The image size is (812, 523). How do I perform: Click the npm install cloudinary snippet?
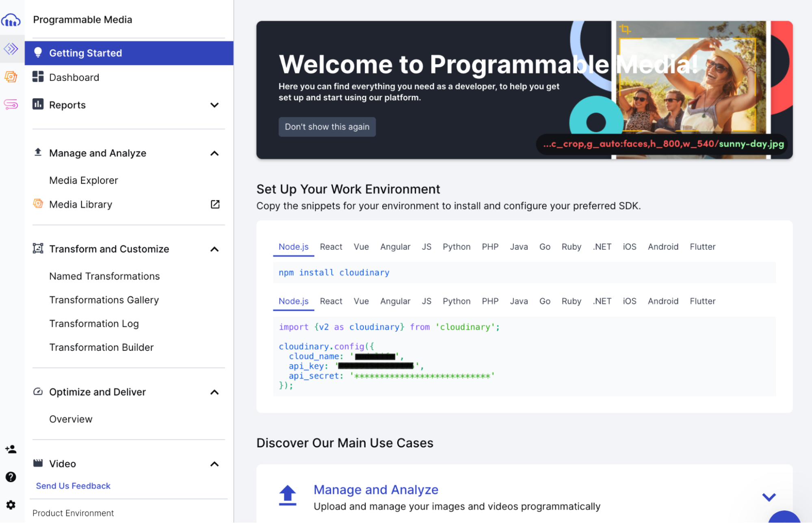[x=334, y=272]
